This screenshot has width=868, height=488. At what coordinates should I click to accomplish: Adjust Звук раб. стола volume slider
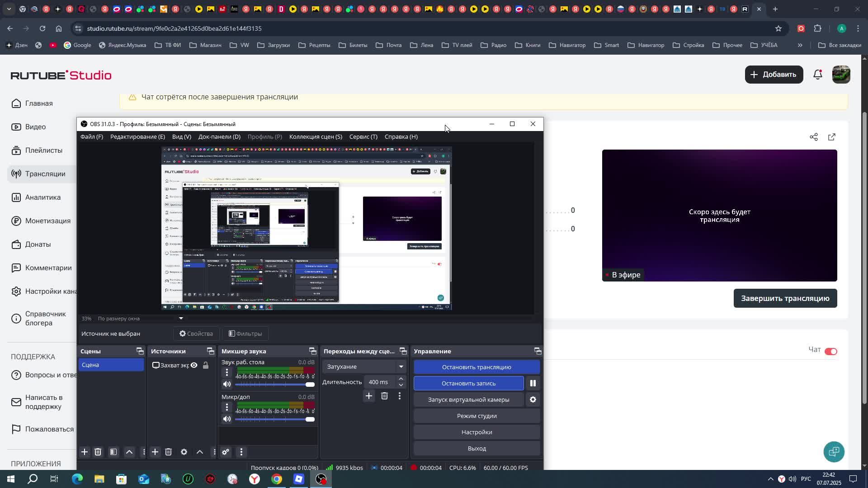click(274, 385)
